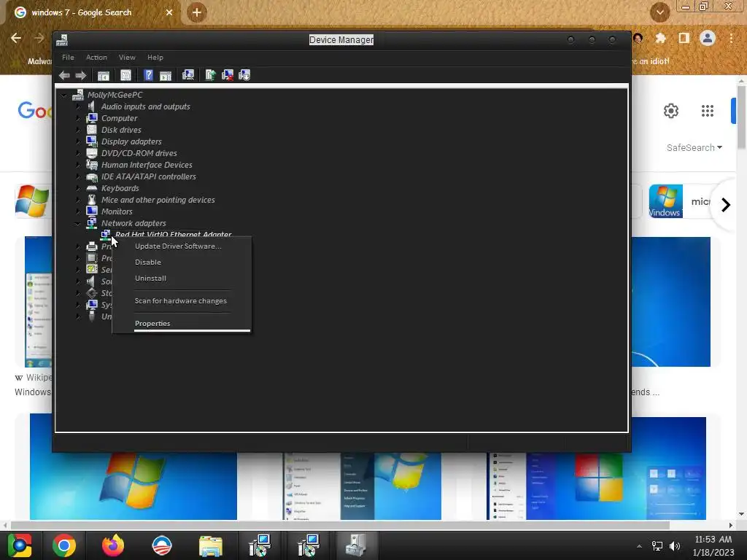Viewport: 747px width, 560px height.
Task: Open the Google apps grid icon
Action: (708, 111)
